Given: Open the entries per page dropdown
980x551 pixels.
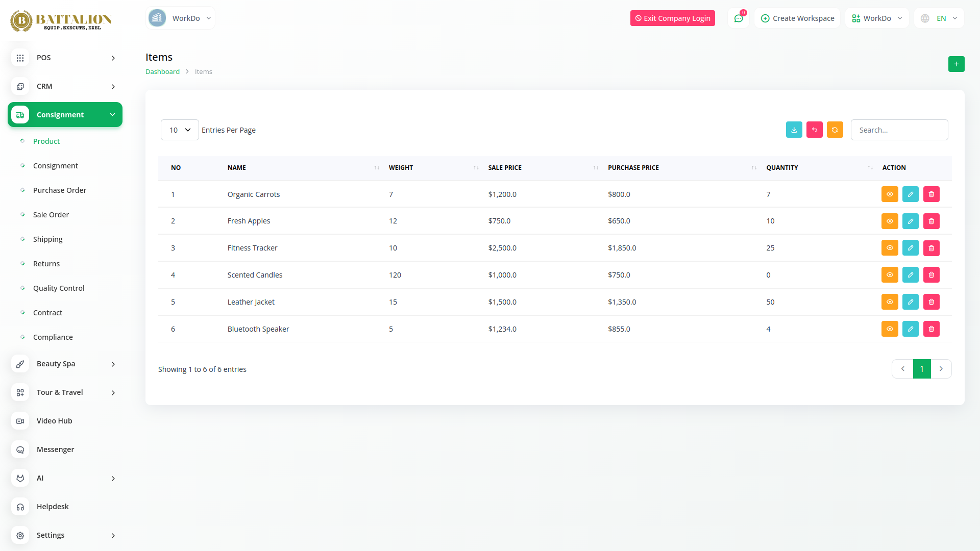Looking at the screenshot, I should click(x=180, y=130).
